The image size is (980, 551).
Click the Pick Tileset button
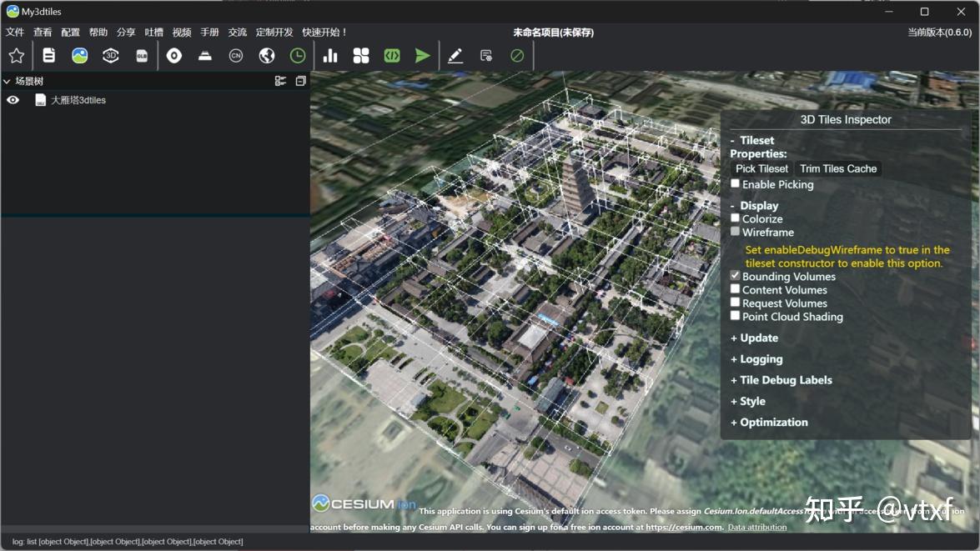click(x=761, y=168)
